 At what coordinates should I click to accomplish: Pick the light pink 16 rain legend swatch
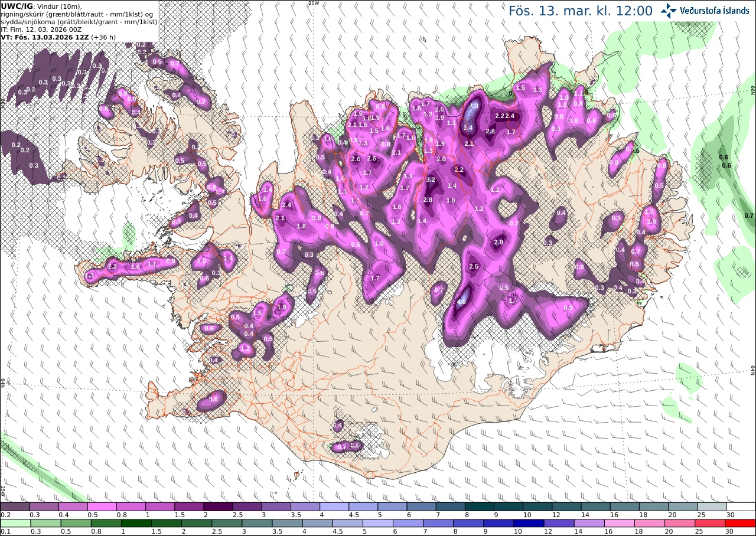[x=619, y=523]
